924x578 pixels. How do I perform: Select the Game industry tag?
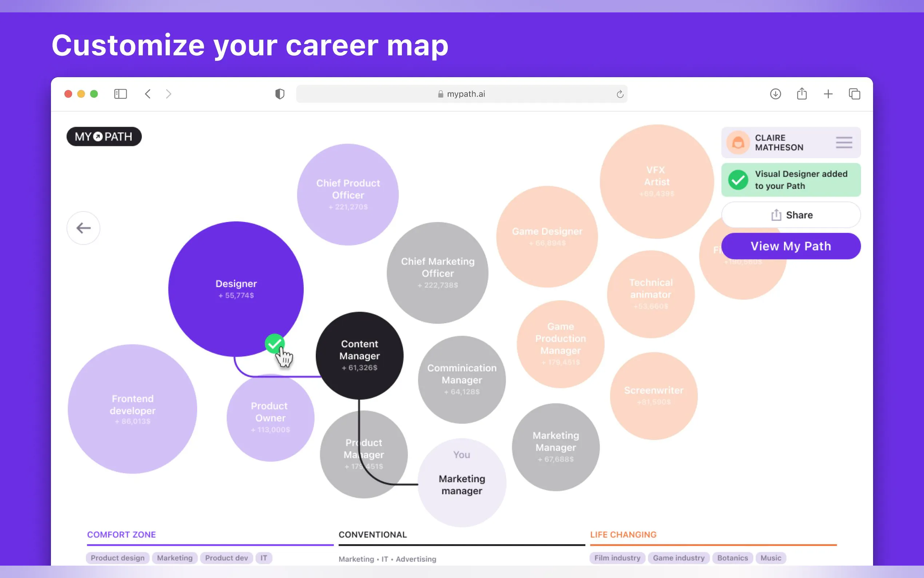[x=678, y=558]
